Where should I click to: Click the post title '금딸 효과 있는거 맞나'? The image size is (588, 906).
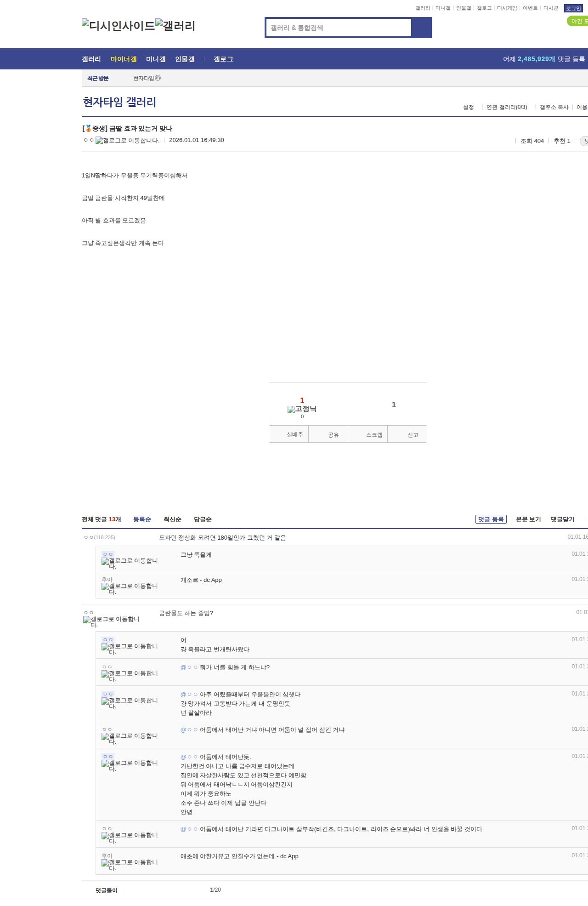[141, 129]
